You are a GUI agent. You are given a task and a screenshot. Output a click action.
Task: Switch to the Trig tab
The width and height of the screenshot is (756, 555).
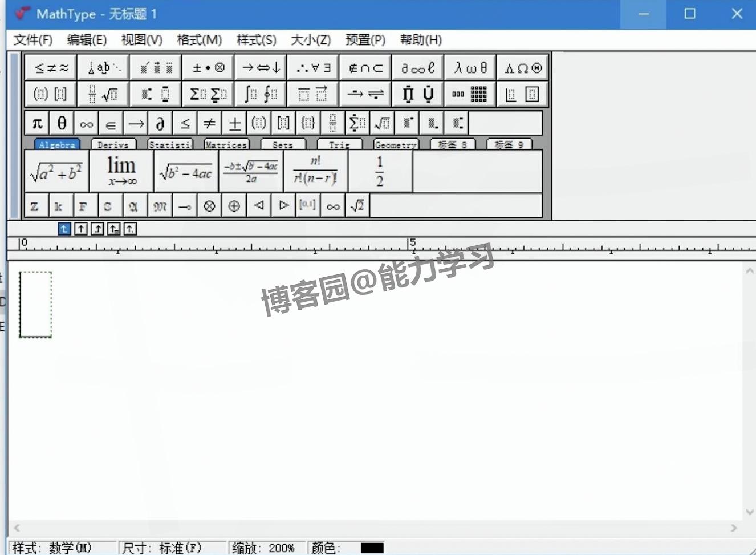pos(339,145)
